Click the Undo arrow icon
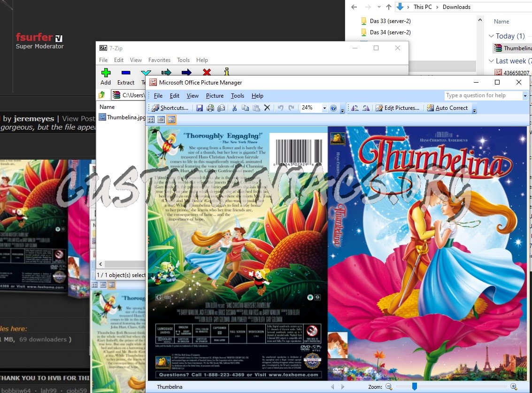532x393 pixels. tap(280, 108)
